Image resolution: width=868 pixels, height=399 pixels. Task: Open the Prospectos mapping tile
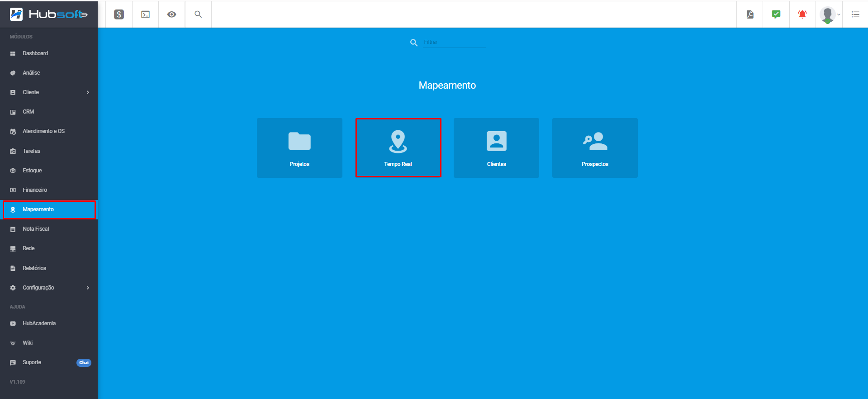(x=595, y=147)
